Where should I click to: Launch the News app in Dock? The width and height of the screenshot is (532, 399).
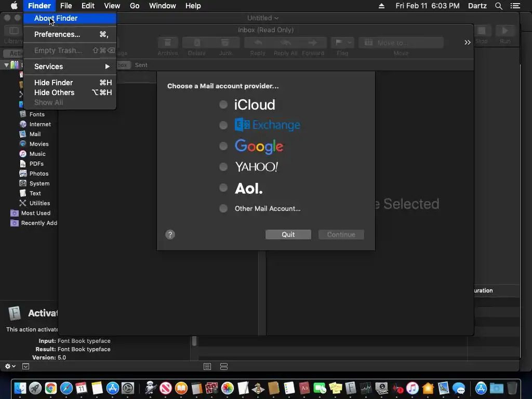coord(166,388)
